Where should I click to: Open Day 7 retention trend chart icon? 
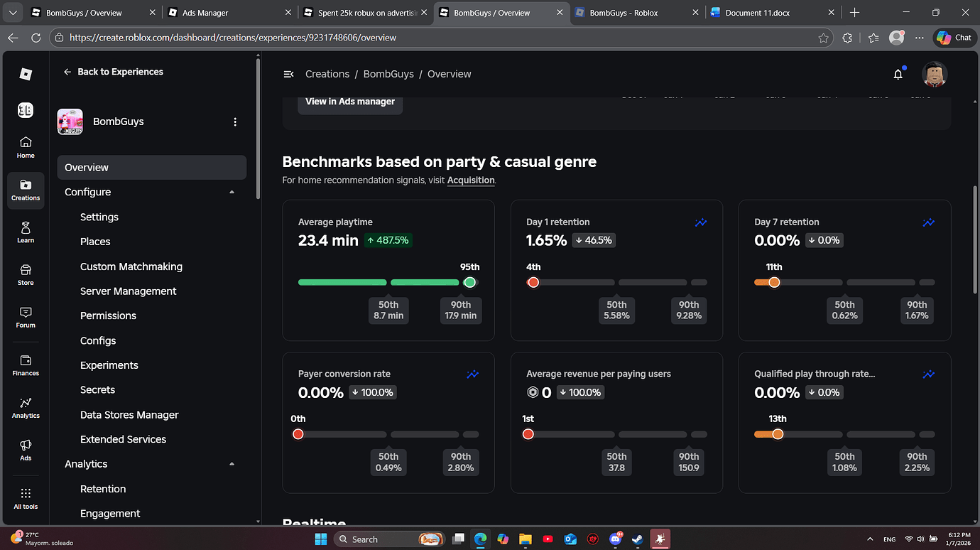[x=928, y=222]
